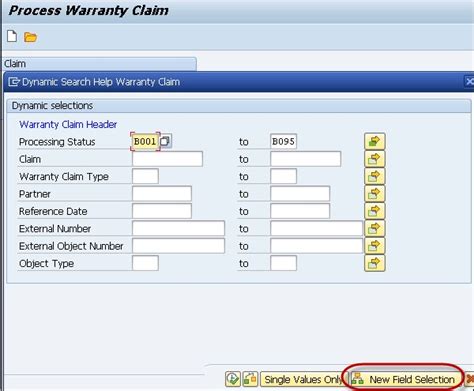474x391 pixels.
Task: Open multiple selection for External Number
Action: [375, 228]
